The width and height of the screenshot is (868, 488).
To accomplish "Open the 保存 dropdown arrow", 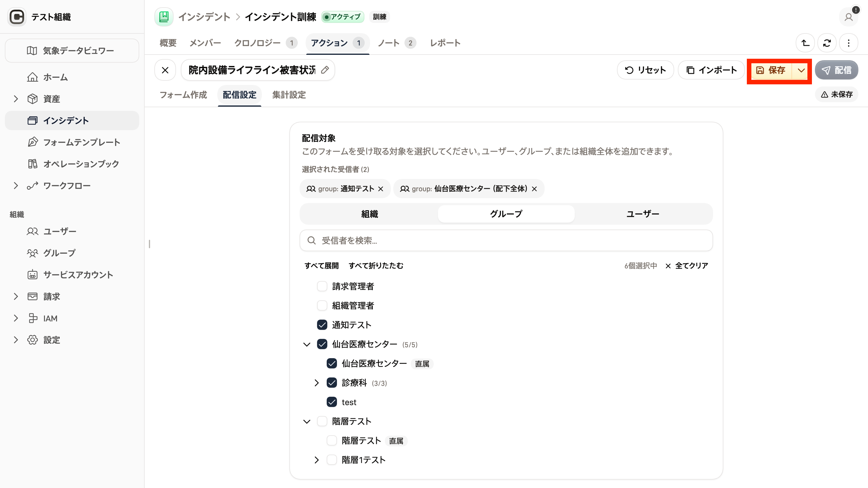I will coord(801,70).
